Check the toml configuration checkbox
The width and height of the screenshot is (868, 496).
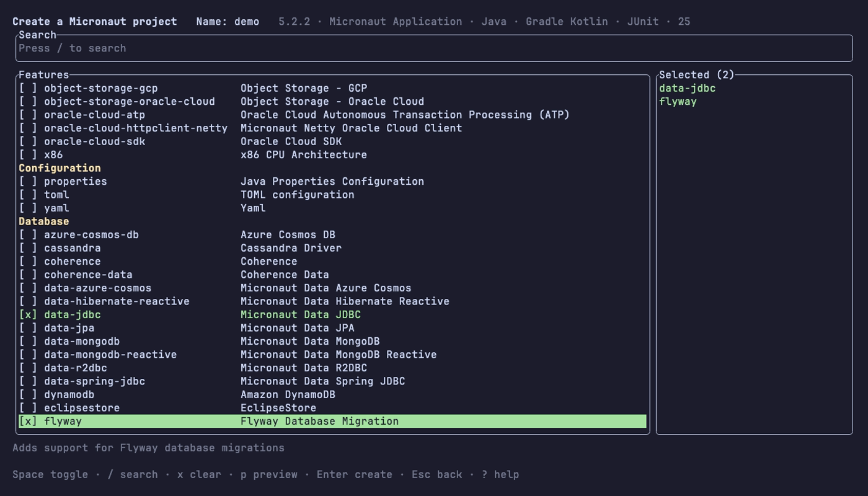tap(28, 195)
